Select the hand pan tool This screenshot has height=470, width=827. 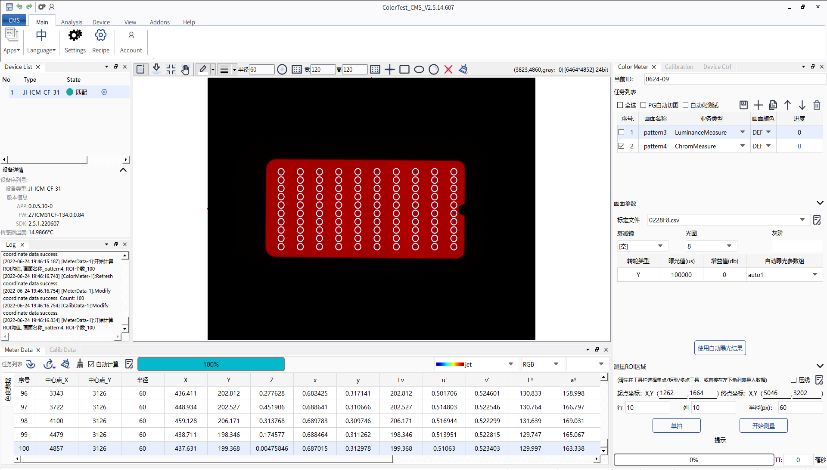[186, 69]
